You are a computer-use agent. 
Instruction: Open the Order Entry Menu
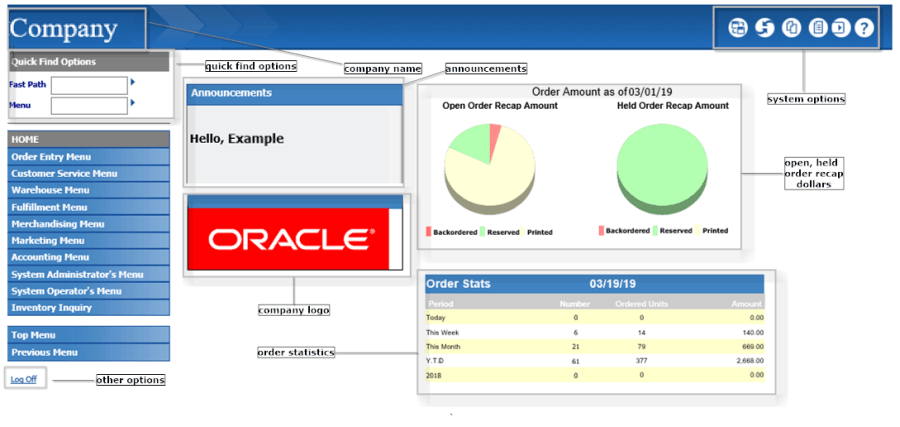89,157
